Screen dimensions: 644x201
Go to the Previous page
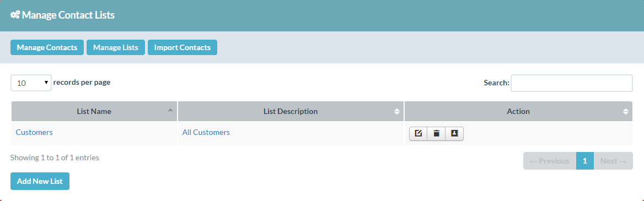[x=550, y=161]
